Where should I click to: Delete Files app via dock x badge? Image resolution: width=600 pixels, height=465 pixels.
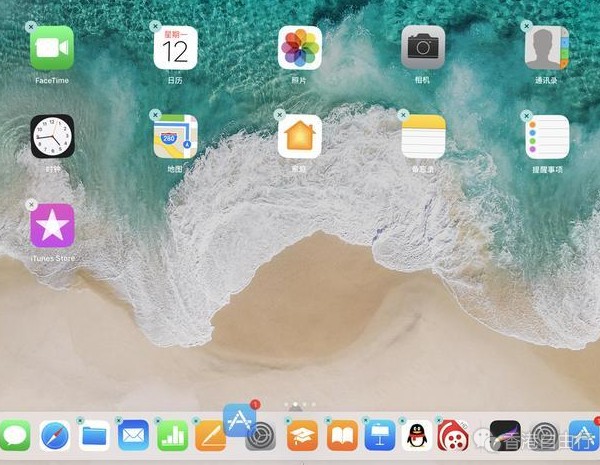coord(80,421)
